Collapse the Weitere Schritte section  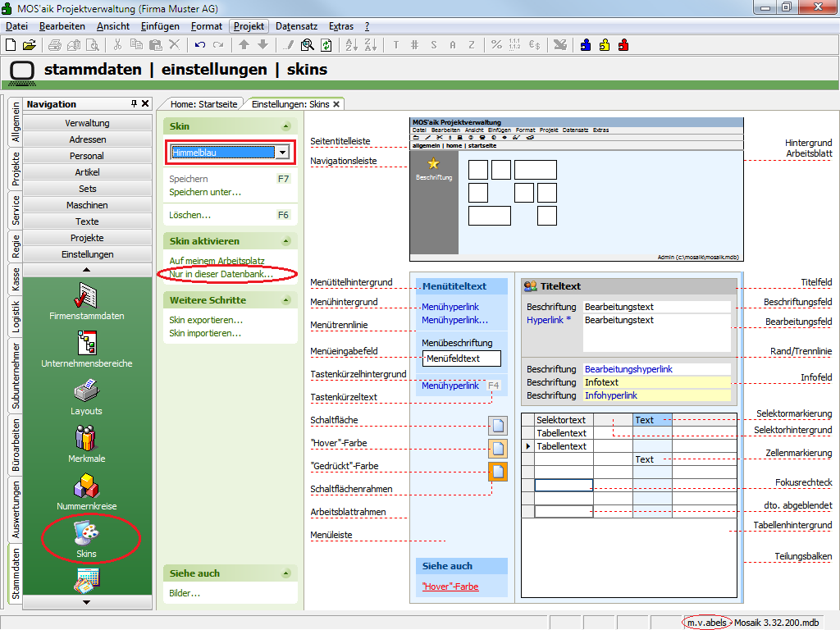pyautogui.click(x=286, y=300)
